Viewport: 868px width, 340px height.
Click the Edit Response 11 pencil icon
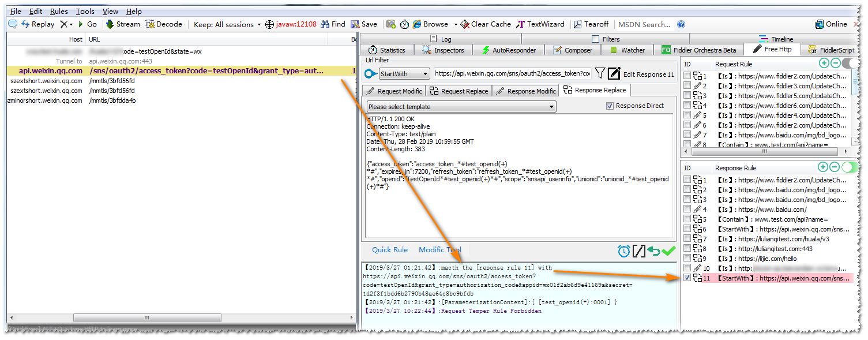click(x=614, y=73)
